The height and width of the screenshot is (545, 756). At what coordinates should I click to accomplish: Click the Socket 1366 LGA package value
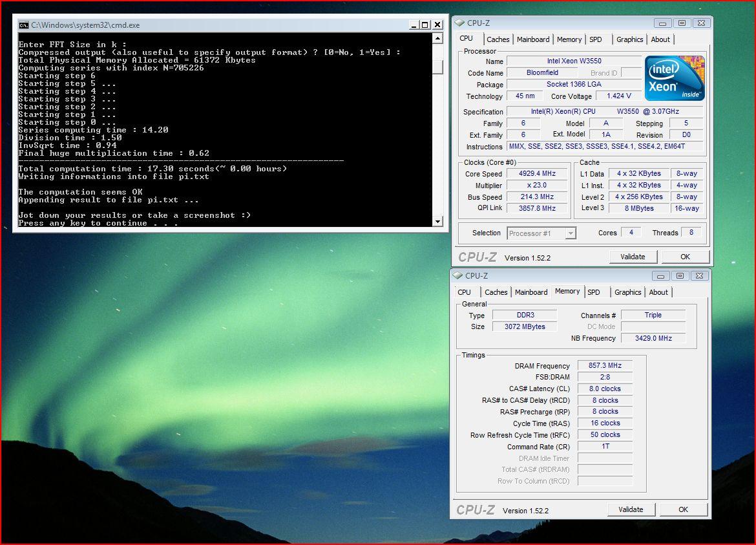click(x=574, y=84)
